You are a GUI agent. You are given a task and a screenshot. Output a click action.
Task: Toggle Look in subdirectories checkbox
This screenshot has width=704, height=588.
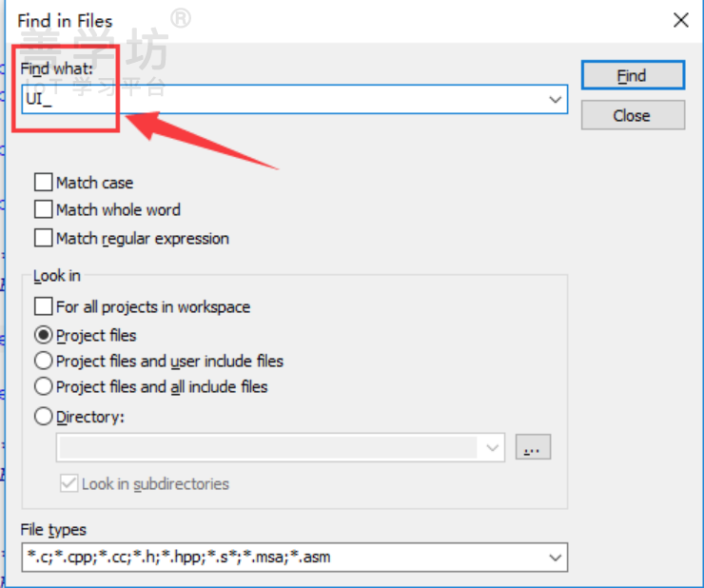click(68, 483)
